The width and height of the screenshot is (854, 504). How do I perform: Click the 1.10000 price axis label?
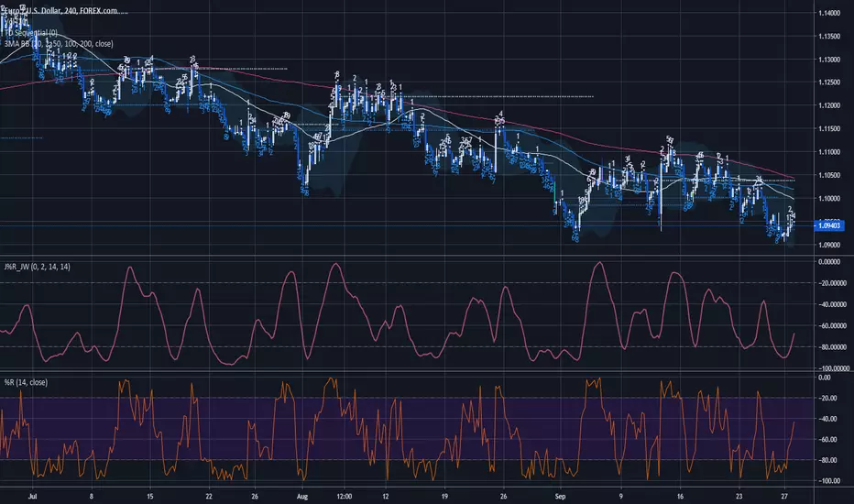click(x=834, y=199)
